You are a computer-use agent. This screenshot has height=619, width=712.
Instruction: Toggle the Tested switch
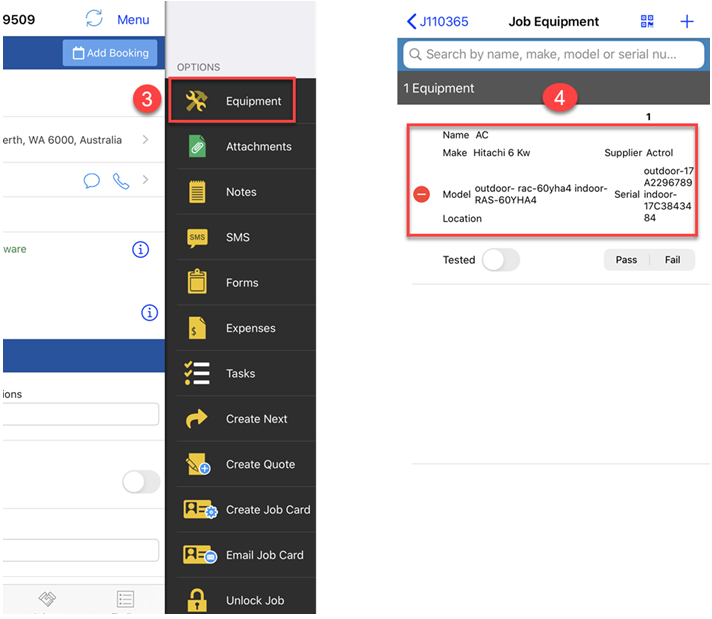pos(500,260)
